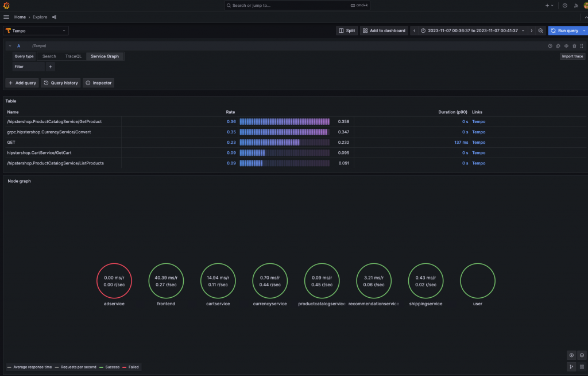Collapse the query A row chevron
The image size is (588, 376).
10,46
